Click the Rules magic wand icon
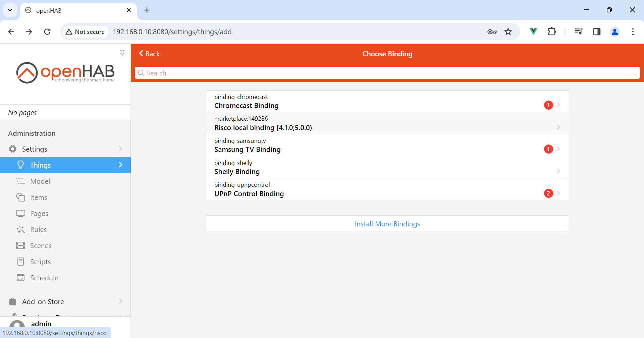Screen dimensions: 644x338 click(x=20, y=229)
